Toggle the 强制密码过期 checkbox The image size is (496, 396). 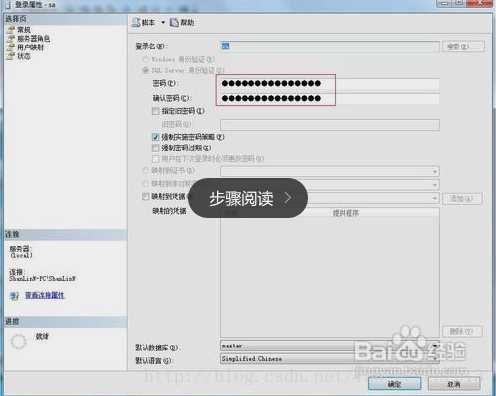pos(155,148)
